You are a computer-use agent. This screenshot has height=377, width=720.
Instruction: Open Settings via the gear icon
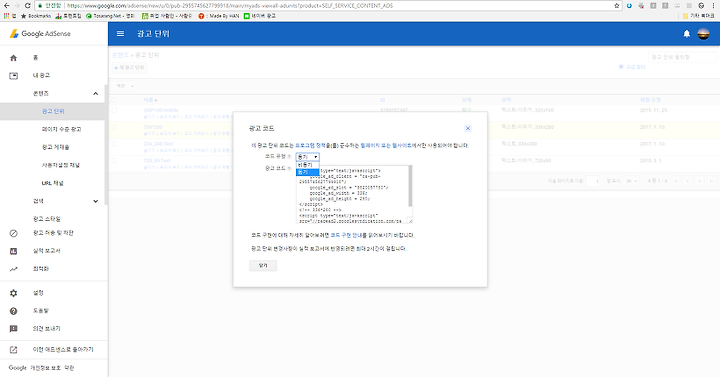tap(13, 293)
